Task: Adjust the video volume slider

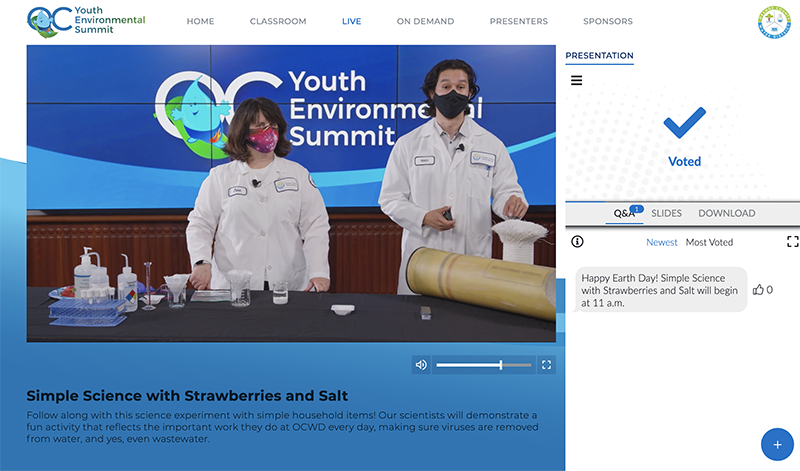Action: click(x=484, y=364)
